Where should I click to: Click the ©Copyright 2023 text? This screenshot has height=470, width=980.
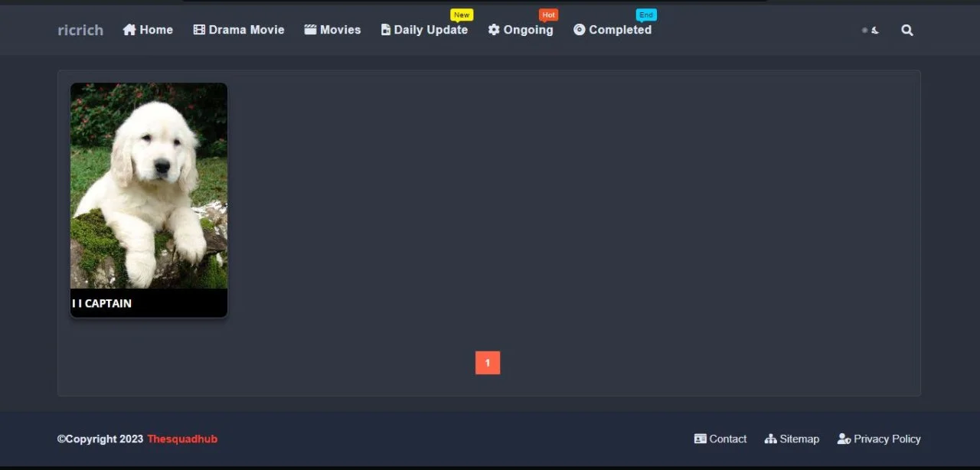100,439
